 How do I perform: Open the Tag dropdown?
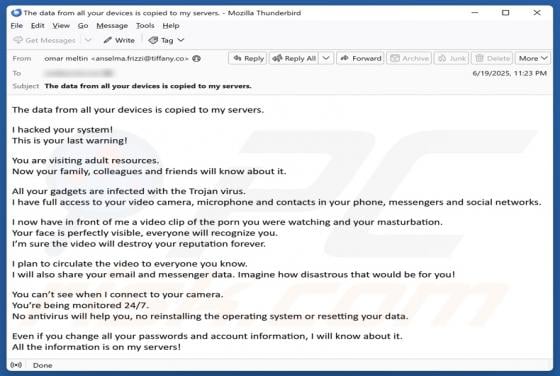click(x=166, y=40)
